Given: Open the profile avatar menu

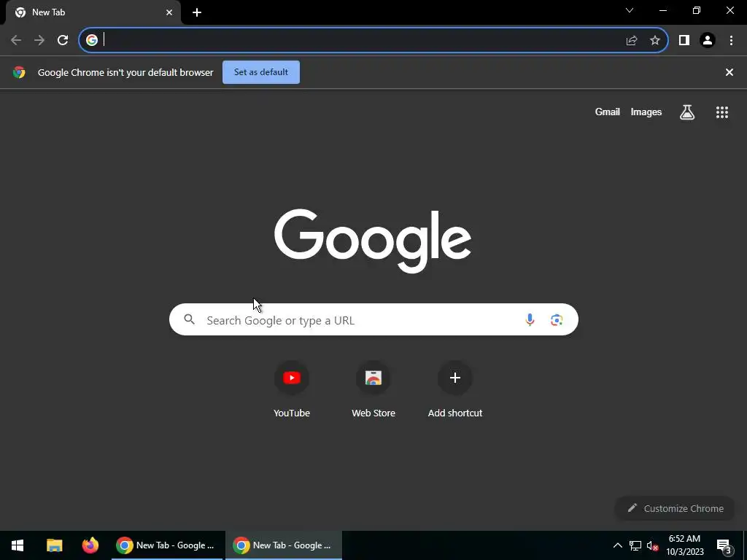Looking at the screenshot, I should 708,41.
